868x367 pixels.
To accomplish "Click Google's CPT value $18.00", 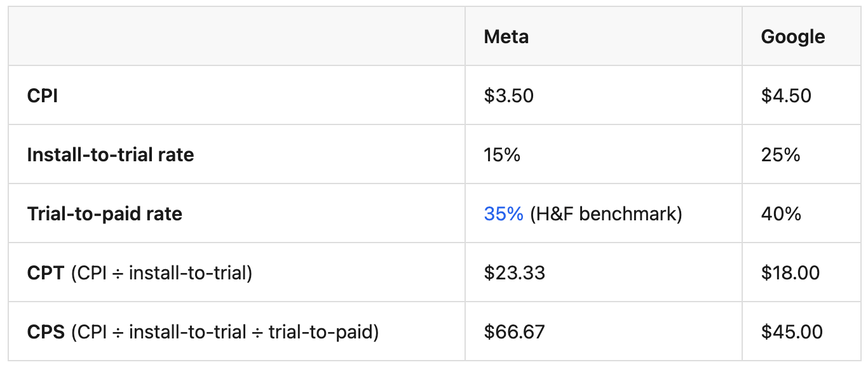I will point(790,273).
